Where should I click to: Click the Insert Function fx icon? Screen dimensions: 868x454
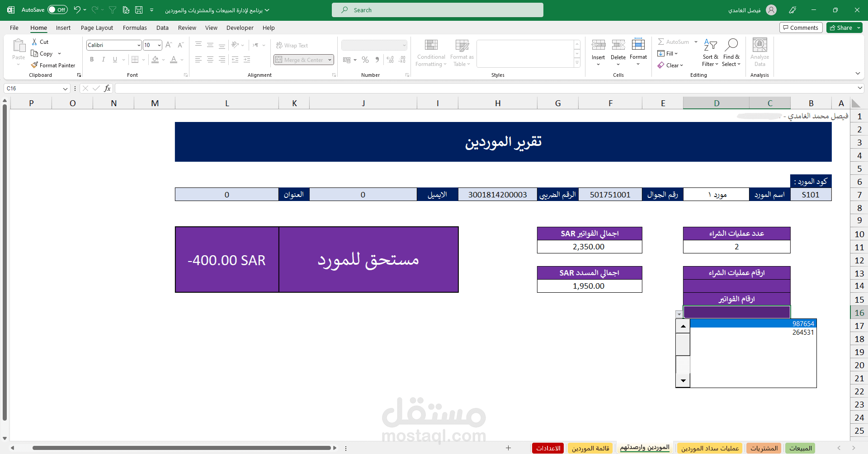coord(107,88)
